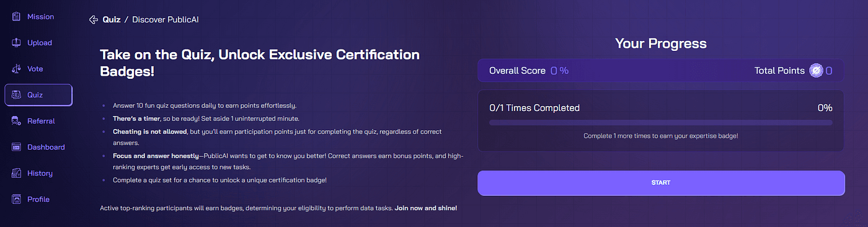Open the History label in sidebar
The height and width of the screenshot is (227, 868).
point(40,173)
